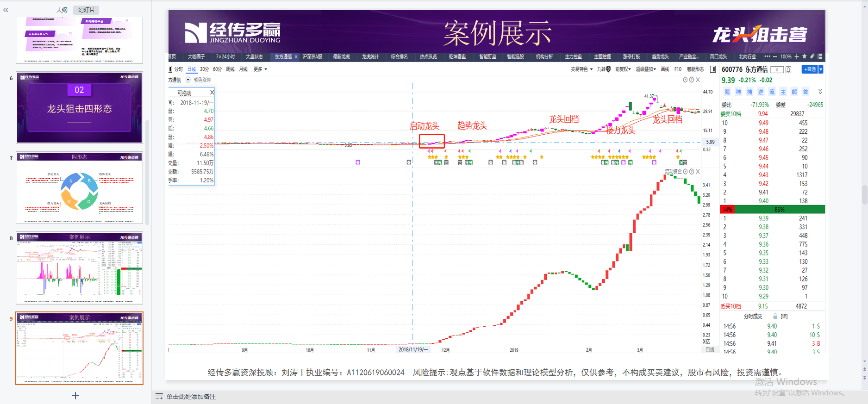Close the 可拖动 data tooltip
868x404 pixels.
click(212, 93)
